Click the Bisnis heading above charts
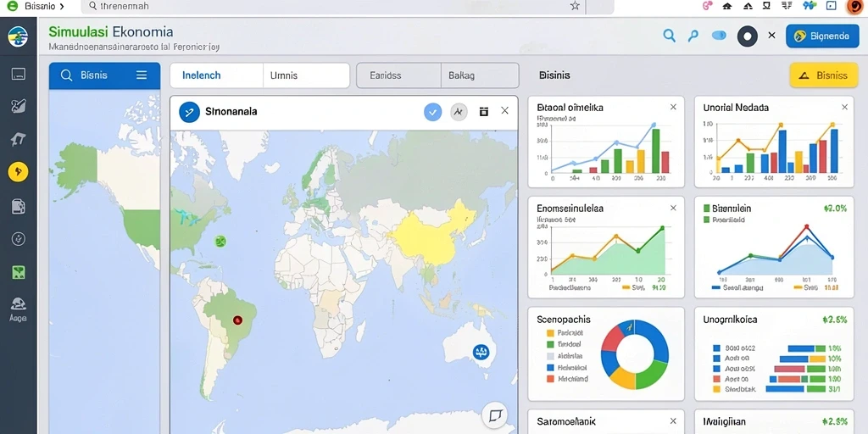The height and width of the screenshot is (434, 868). pos(554,75)
